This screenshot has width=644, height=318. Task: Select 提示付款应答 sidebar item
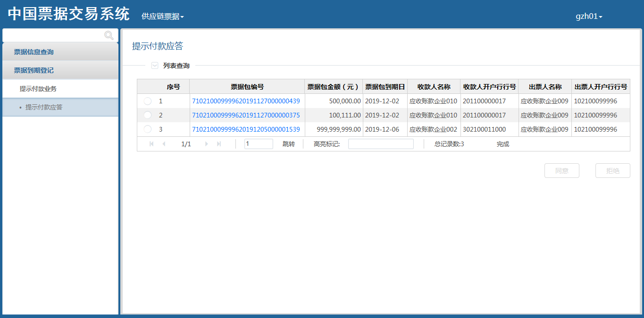tap(60, 107)
